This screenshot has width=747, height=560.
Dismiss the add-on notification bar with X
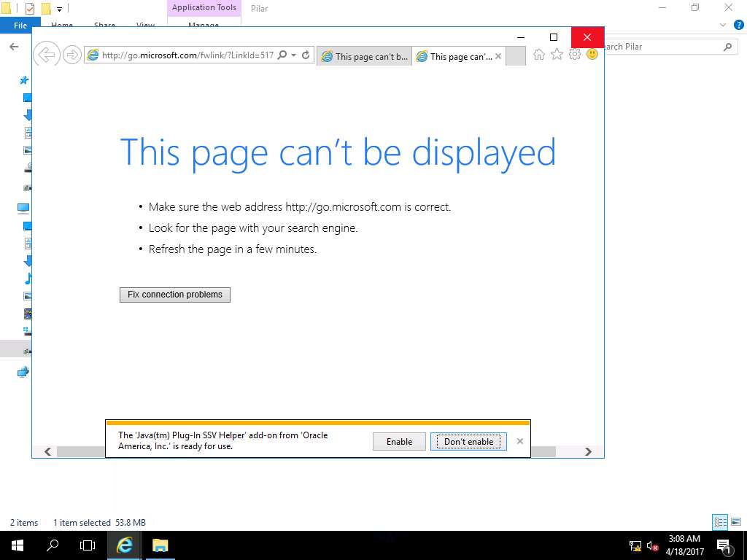click(x=519, y=441)
